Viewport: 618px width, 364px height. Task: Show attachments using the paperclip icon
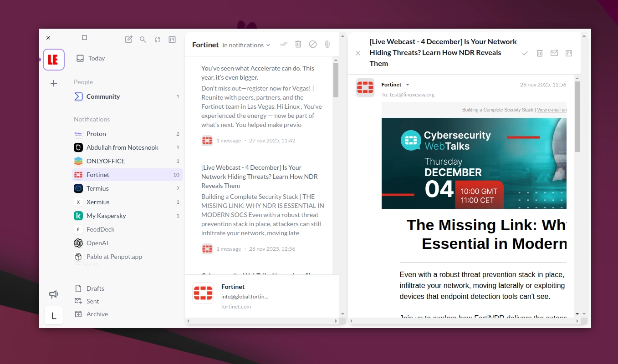[x=327, y=44]
